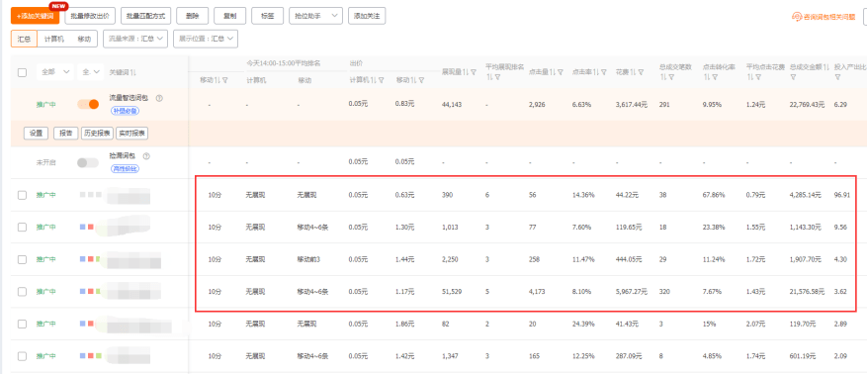Image resolution: width=868 pixels, height=374 pixels.
Task: Click the orange 添加关键词 button
Action: (35, 16)
